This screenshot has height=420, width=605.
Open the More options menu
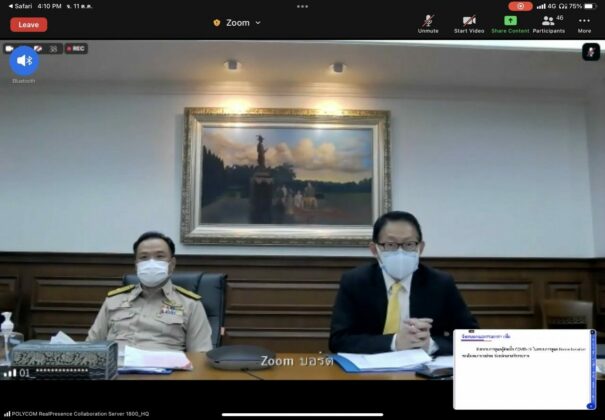coord(584,24)
